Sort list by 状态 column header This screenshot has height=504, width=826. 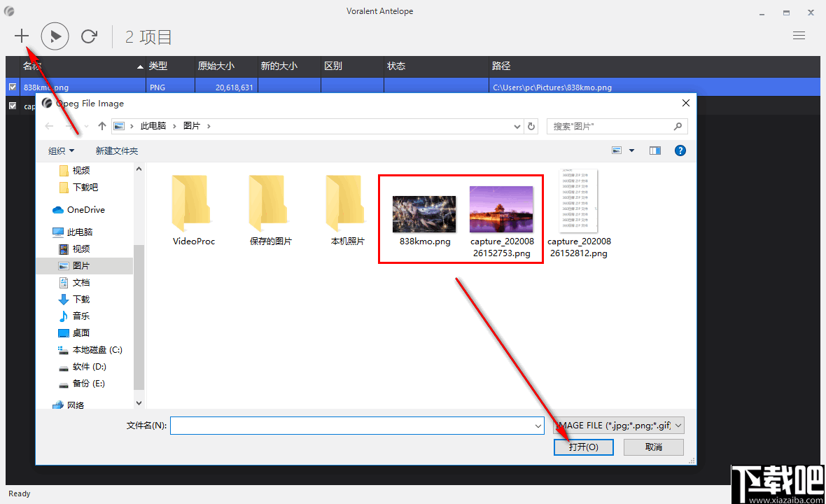pyautogui.click(x=436, y=66)
